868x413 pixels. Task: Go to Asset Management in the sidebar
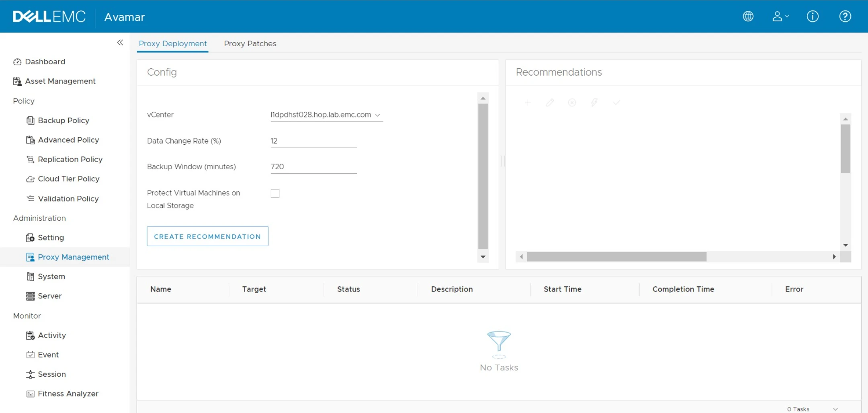click(55, 81)
